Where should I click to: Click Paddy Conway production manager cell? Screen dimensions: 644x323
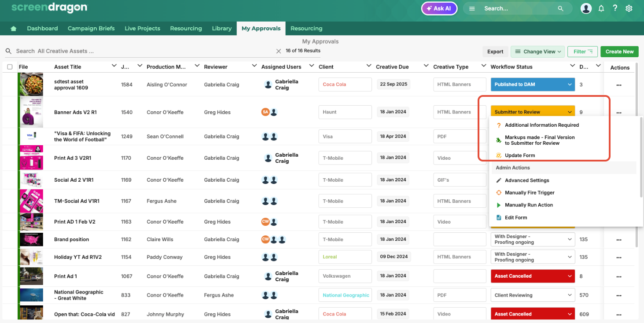click(165, 257)
